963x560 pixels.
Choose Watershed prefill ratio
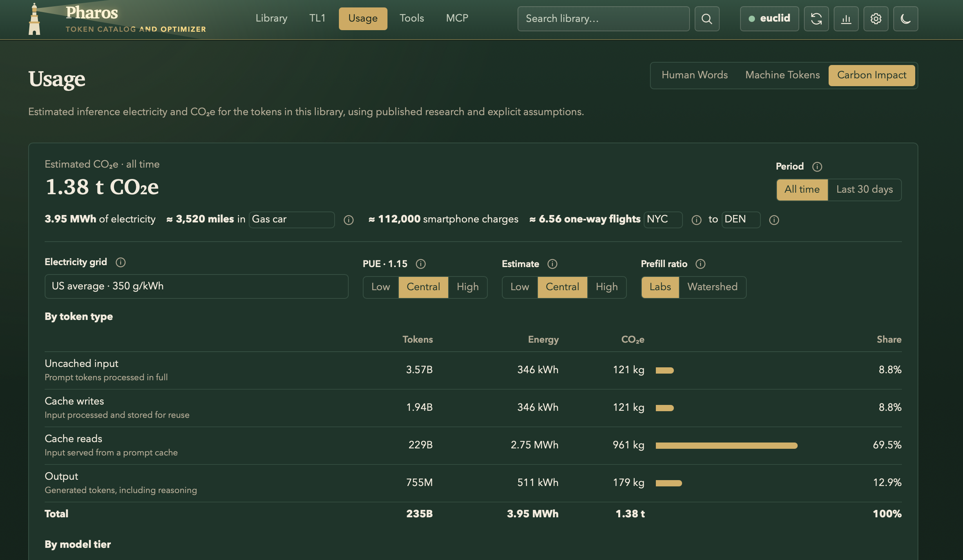(712, 287)
